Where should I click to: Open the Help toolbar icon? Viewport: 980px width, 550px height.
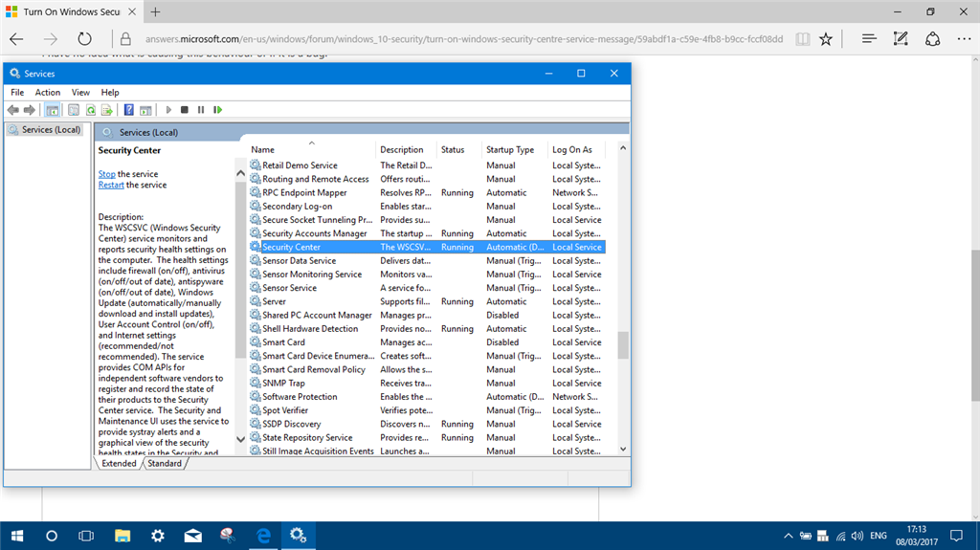pos(129,110)
